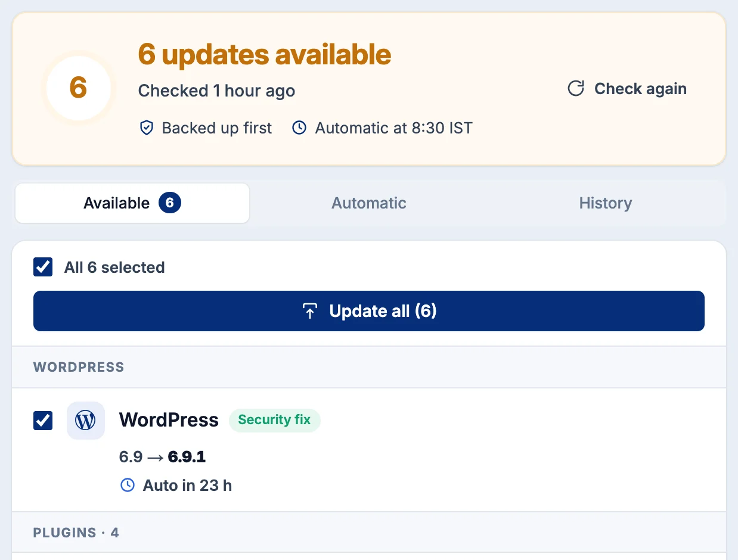738x560 pixels.
Task: Click the Auto in 23 h text
Action: pos(187,486)
